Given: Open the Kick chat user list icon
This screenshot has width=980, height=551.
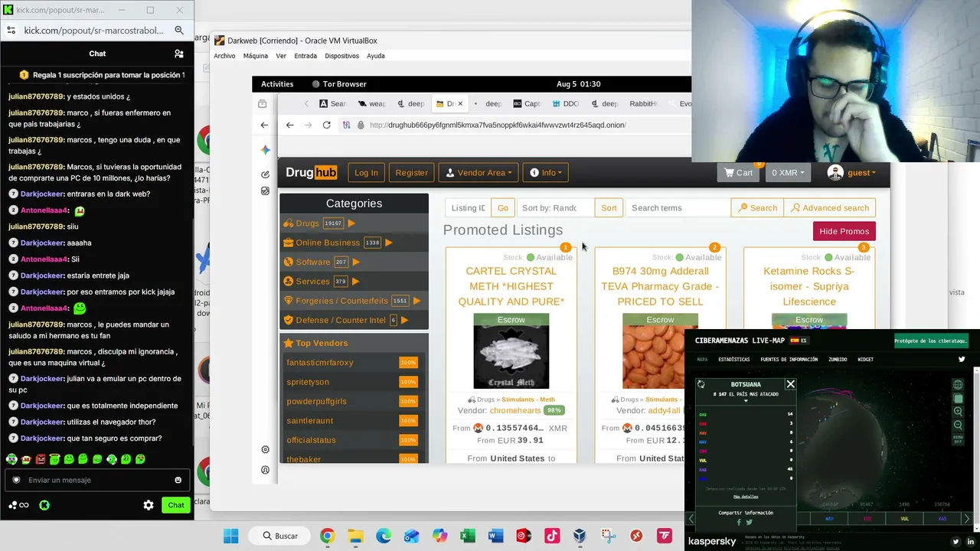Looking at the screenshot, I should pos(179,54).
